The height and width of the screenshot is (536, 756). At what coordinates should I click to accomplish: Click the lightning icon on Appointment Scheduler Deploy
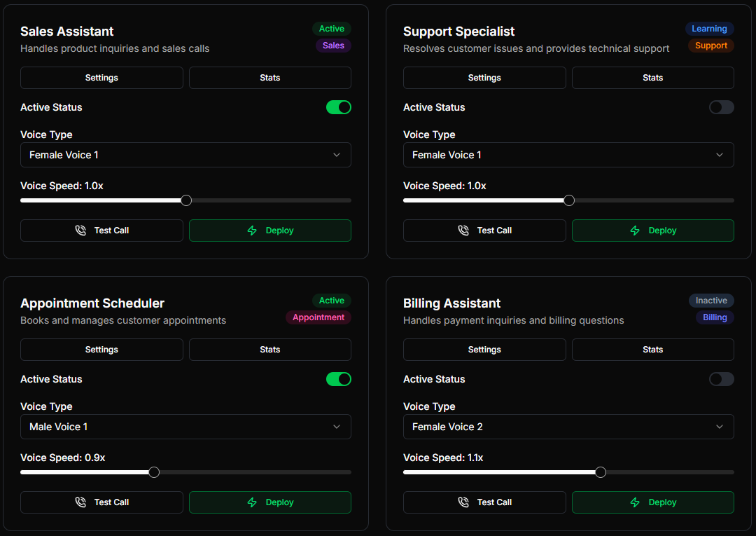point(252,502)
